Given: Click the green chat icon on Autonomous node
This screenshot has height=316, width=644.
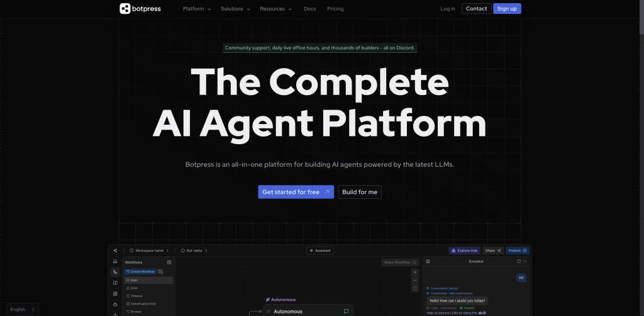Looking at the screenshot, I should (347, 312).
